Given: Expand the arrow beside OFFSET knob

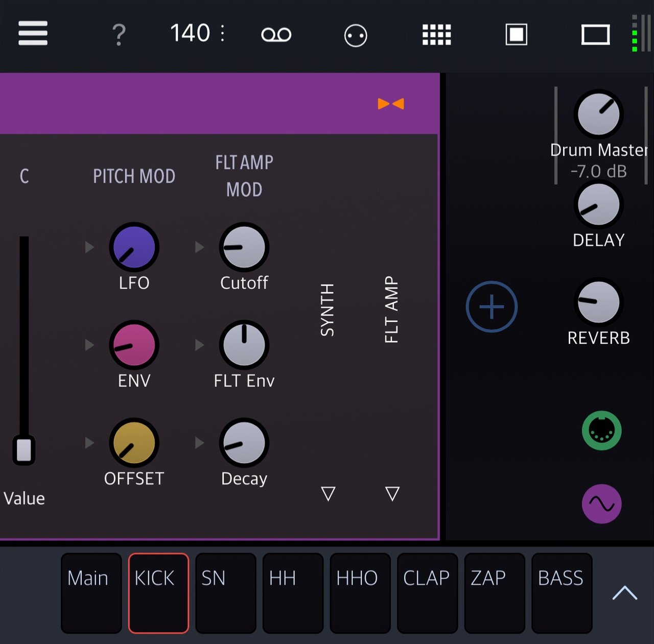Looking at the screenshot, I should point(89,442).
